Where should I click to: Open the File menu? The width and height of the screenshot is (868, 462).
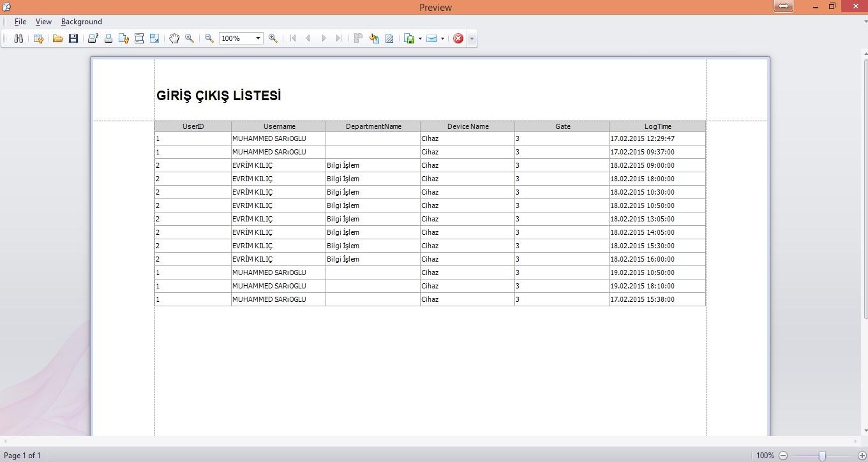click(20, 22)
